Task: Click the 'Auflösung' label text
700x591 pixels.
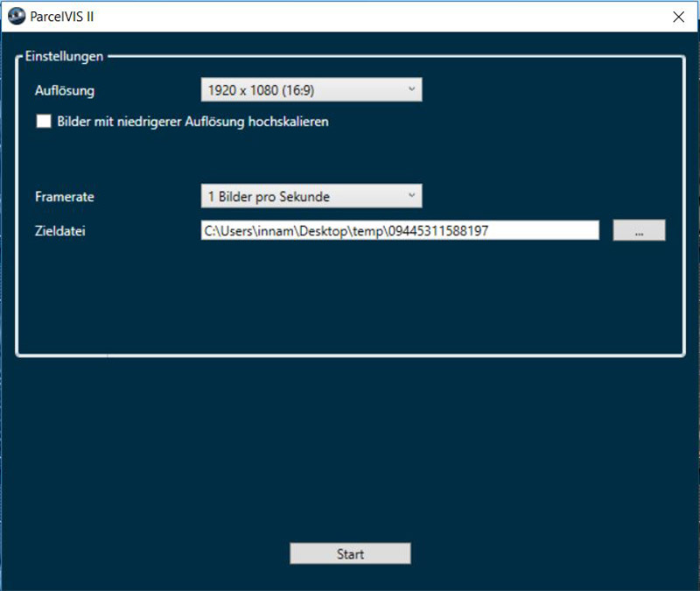Action: (x=65, y=91)
